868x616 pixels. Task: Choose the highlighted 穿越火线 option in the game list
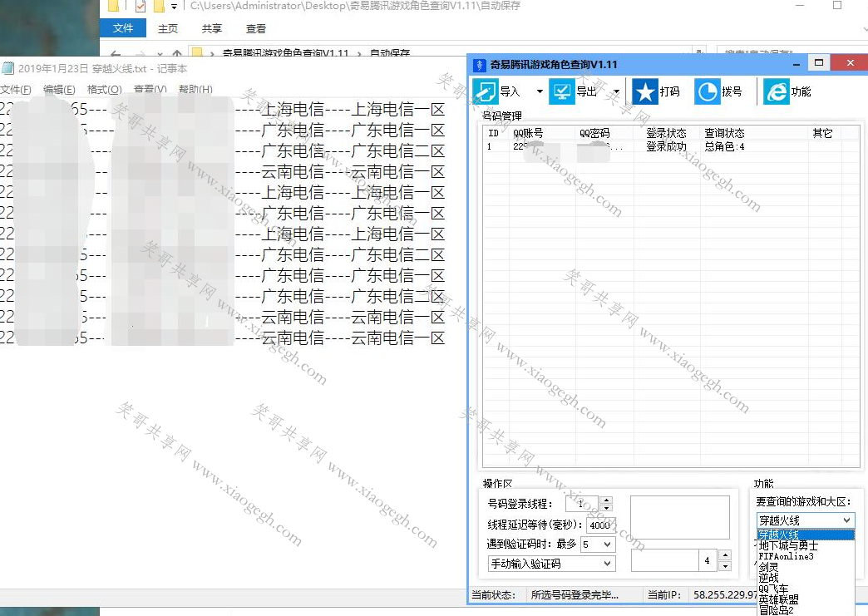tap(806, 535)
